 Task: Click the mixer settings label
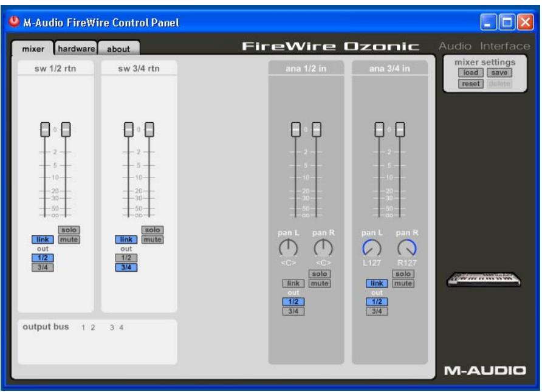(485, 62)
